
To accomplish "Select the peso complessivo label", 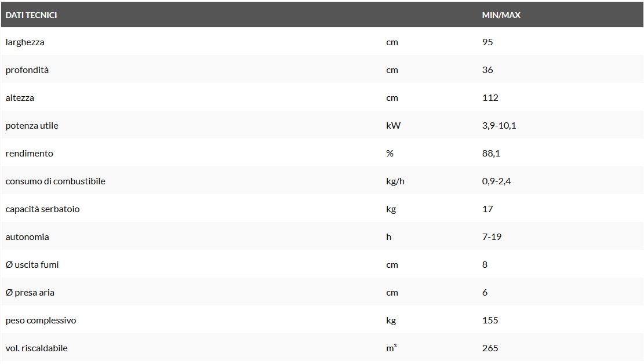I will pyautogui.click(x=41, y=321).
